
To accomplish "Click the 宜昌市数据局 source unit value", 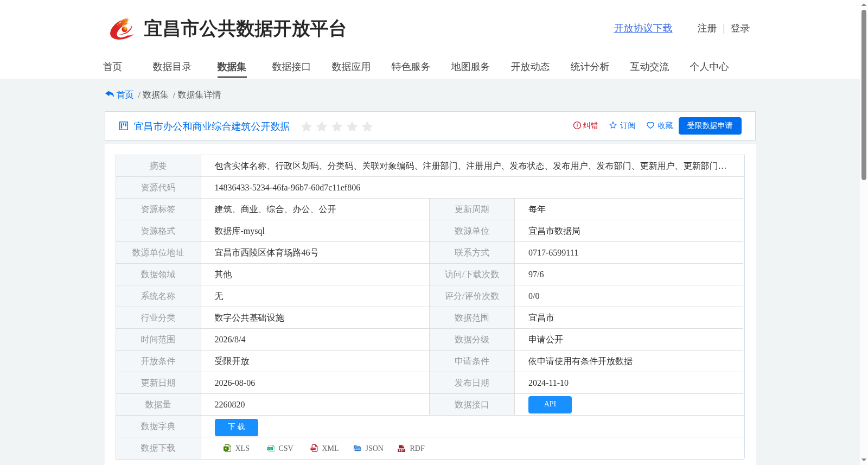I will 554,231.
